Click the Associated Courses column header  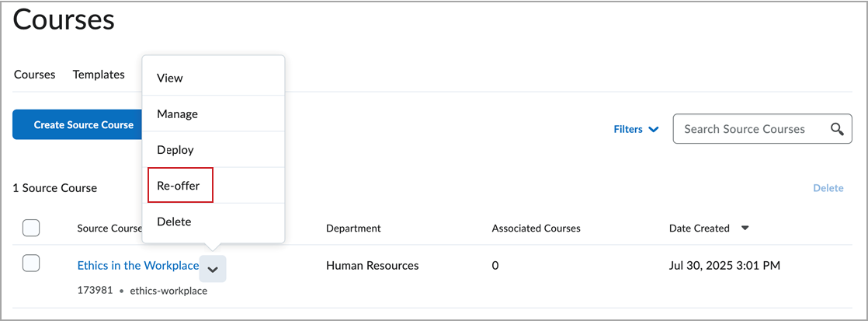pos(536,228)
